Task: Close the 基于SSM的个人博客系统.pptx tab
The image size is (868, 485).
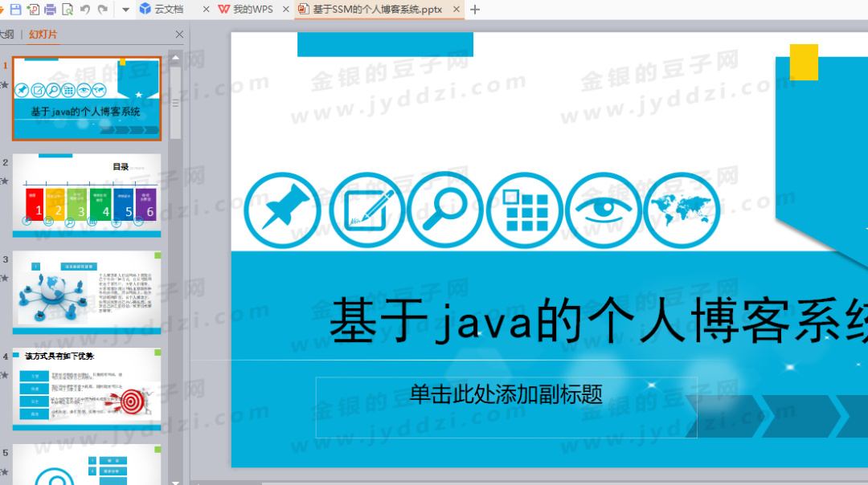Action: coord(457,10)
